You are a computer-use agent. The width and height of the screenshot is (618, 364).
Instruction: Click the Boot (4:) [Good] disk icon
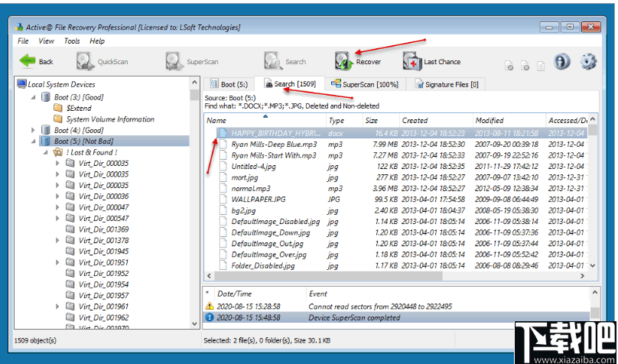coord(46,130)
